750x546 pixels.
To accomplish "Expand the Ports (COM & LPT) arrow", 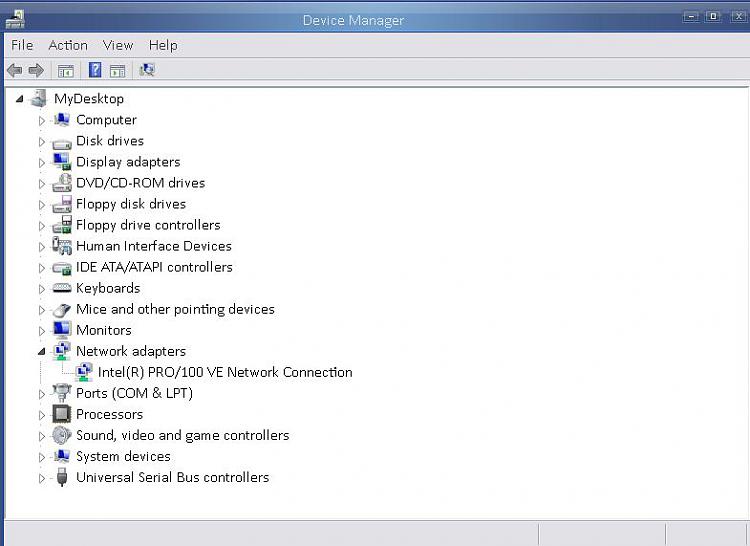I will coord(42,394).
